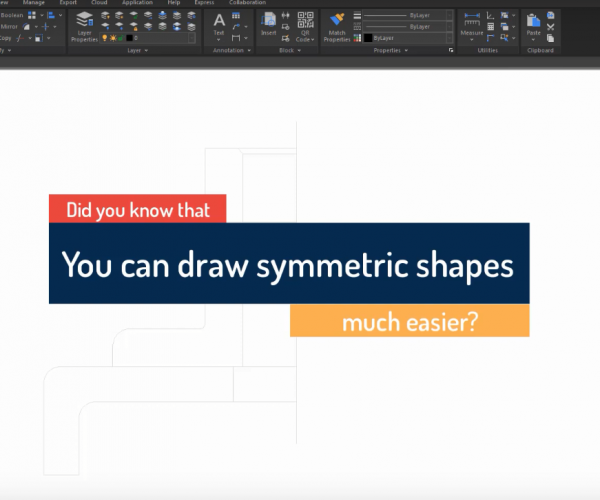Click the Text annotation tool icon

(219, 20)
